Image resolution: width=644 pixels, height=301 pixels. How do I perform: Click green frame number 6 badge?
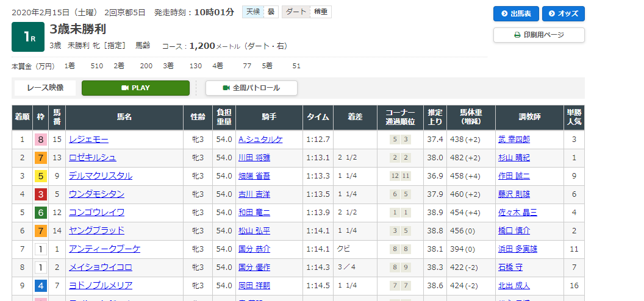click(x=40, y=213)
